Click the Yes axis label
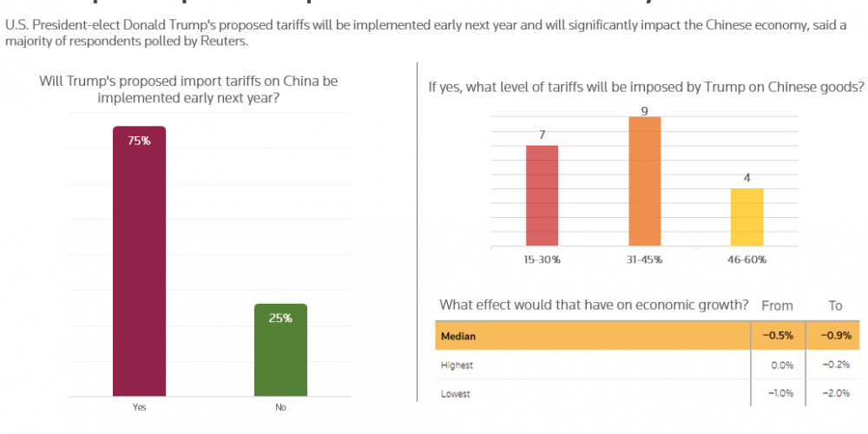Image resolution: width=868 pixels, height=434 pixels. coord(140,407)
